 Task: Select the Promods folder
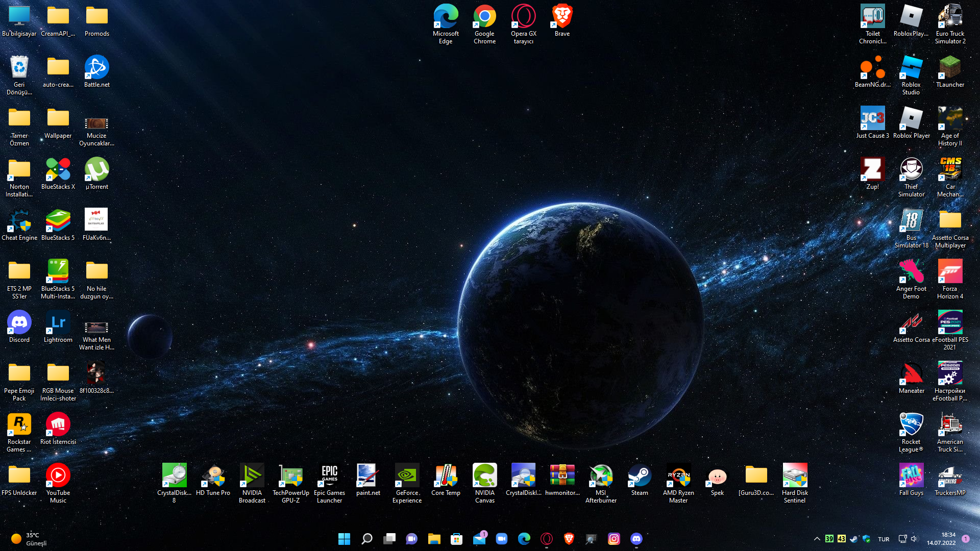tap(96, 20)
